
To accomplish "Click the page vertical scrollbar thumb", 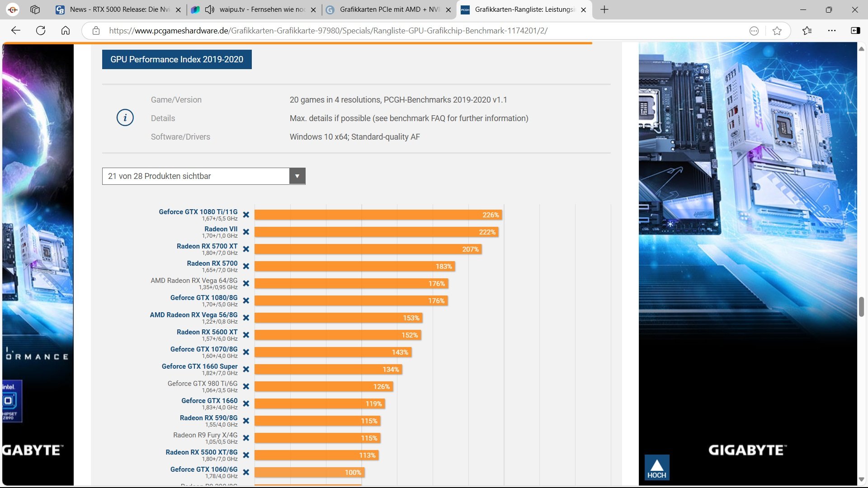I will (x=861, y=307).
